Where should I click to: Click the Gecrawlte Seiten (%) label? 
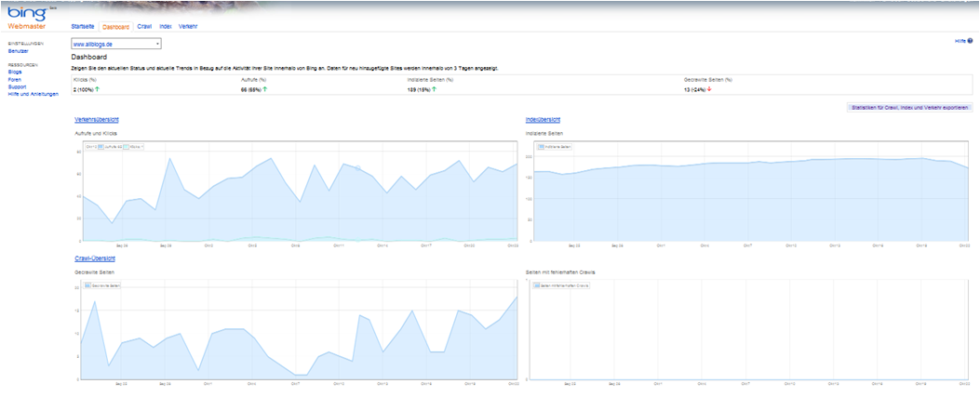pos(708,80)
